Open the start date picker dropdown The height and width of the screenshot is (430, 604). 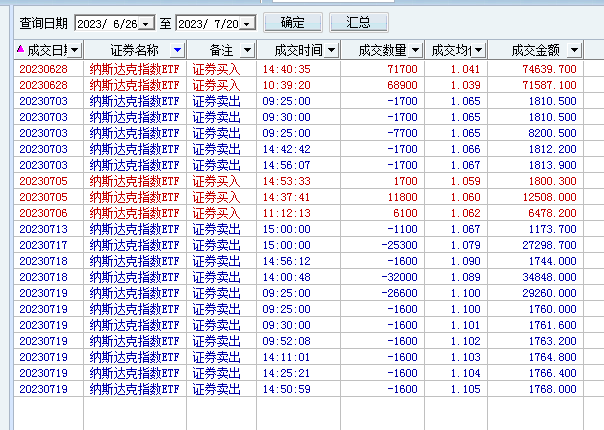146,24
